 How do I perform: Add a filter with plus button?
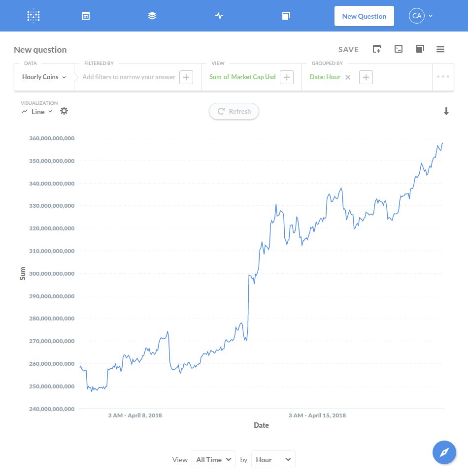point(186,77)
